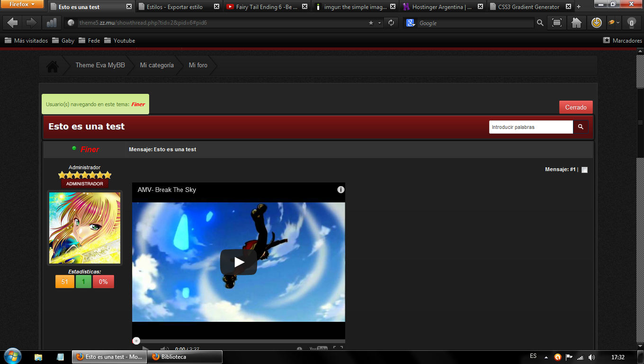This screenshot has width=644, height=364.
Task: Click the AMV- Break The Sky video title
Action: (x=167, y=190)
